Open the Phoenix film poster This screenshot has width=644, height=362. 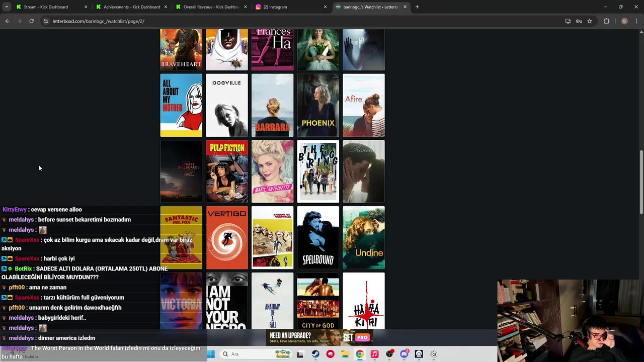[x=318, y=106]
